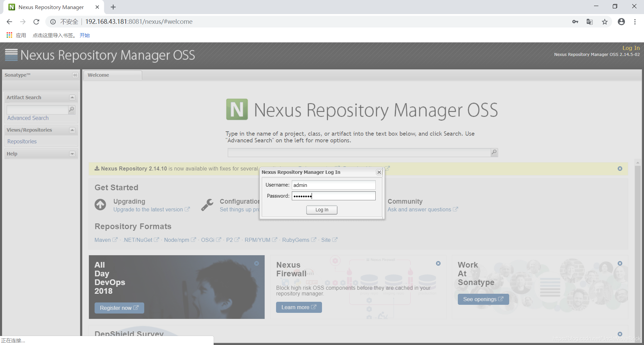The image size is (644, 345).
Task: Open the OSGi format link
Action: tap(211, 240)
